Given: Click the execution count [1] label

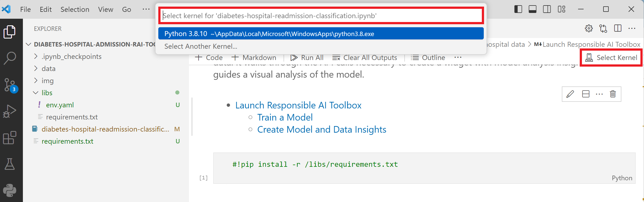Looking at the screenshot, I should click(x=204, y=178).
